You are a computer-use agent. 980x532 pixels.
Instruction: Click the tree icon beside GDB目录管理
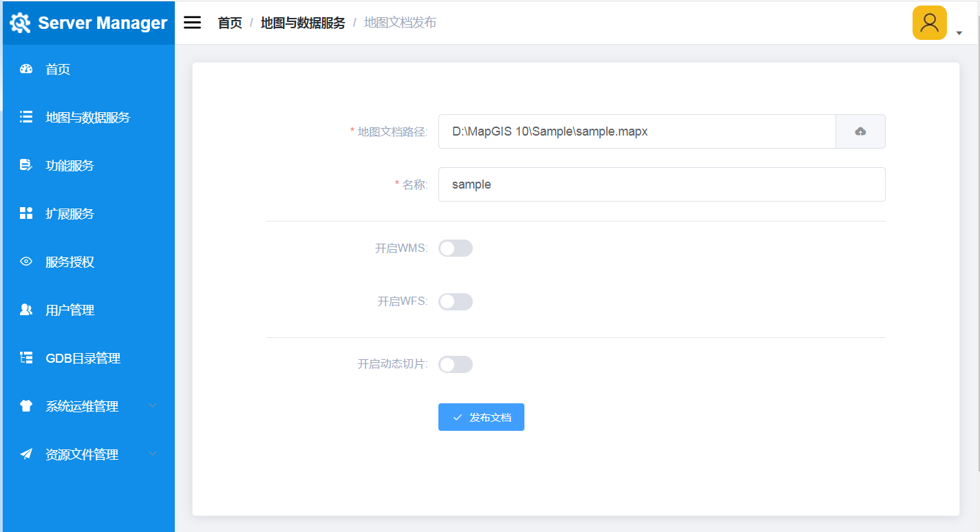[26, 358]
